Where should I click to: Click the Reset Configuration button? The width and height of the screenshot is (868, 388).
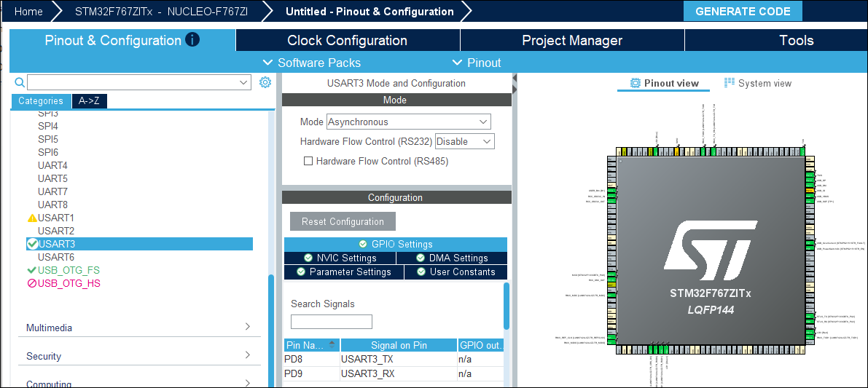(x=343, y=221)
